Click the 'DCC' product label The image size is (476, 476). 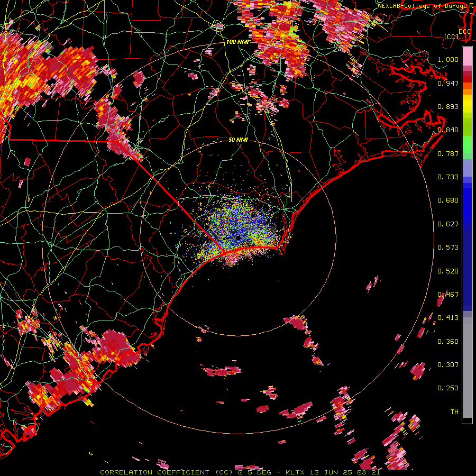pyautogui.click(x=464, y=31)
